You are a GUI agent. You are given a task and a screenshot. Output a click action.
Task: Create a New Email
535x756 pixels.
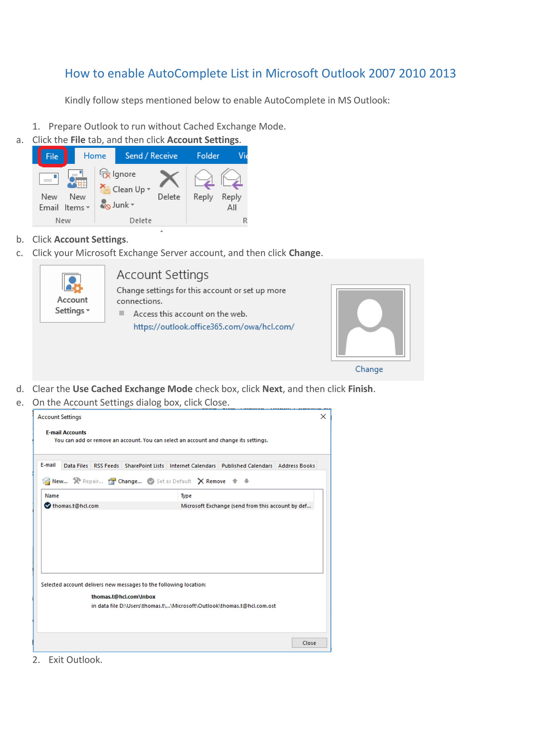[x=49, y=190]
